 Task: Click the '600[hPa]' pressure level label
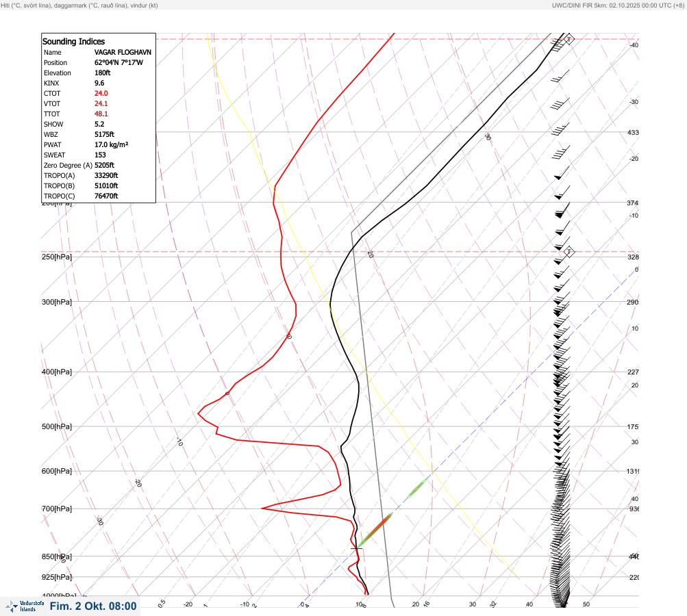[x=57, y=472]
